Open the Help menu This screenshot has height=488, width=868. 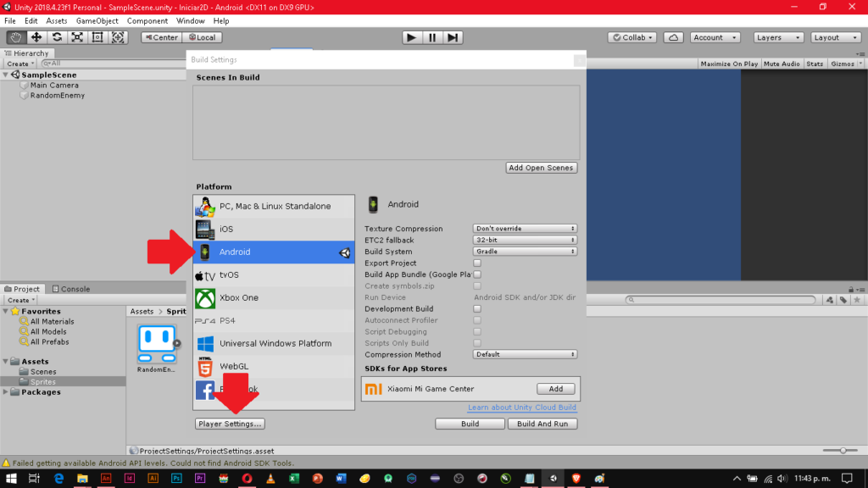221,21
